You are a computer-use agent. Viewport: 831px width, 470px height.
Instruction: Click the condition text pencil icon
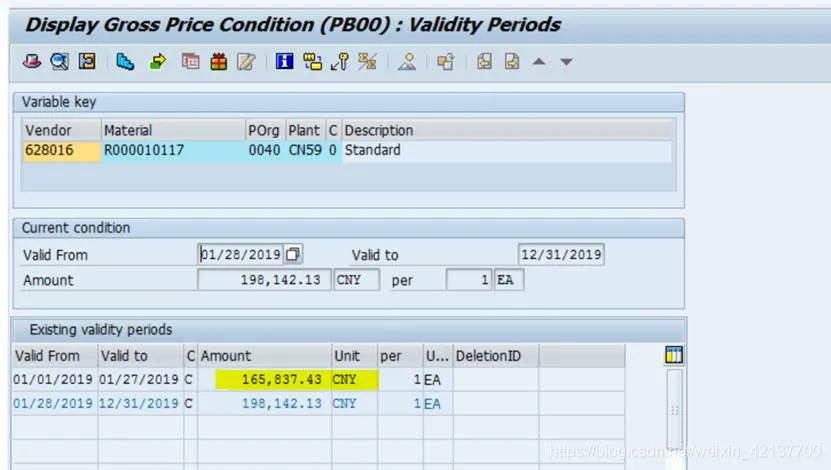[246, 61]
